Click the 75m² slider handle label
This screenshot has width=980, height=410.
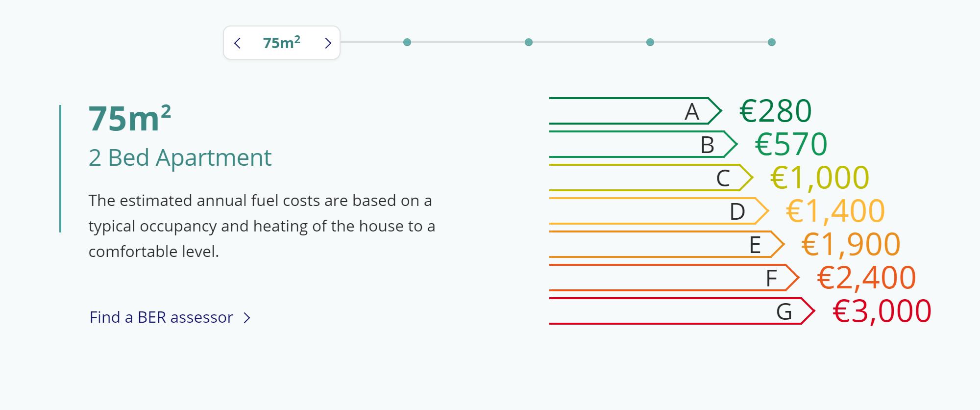[x=282, y=43]
